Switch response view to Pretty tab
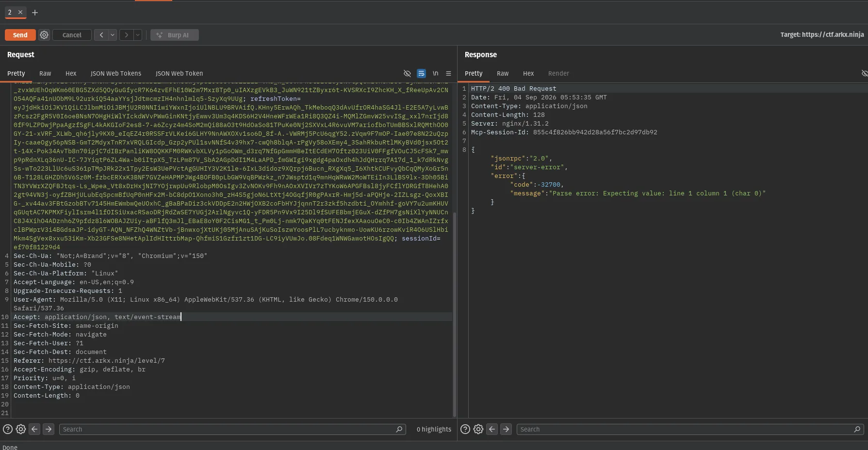The image size is (868, 450). tap(474, 73)
